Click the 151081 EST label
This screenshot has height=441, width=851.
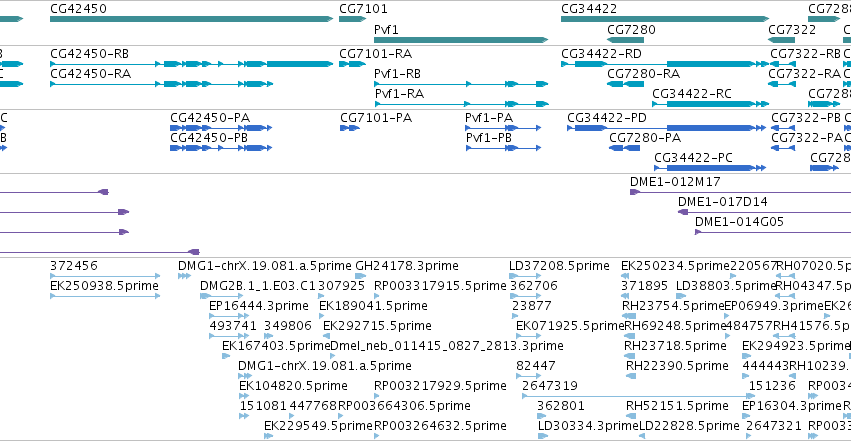263,406
